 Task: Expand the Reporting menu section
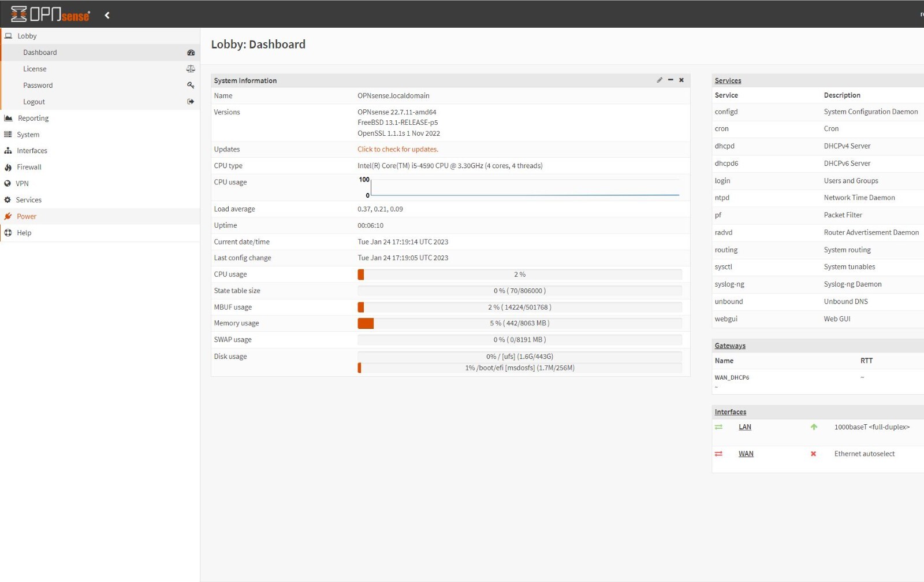point(33,118)
